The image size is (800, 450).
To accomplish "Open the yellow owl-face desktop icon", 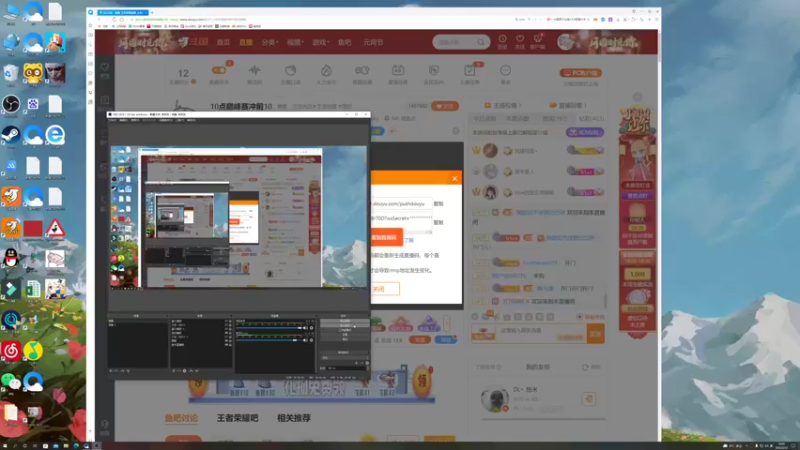I will click(33, 74).
